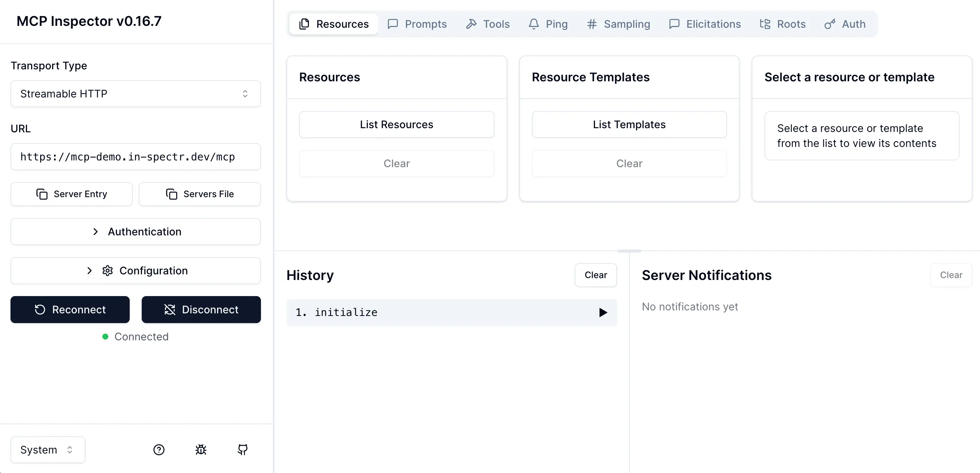Click the help question-mark icon
Screen dimensions: 980x473
(x=159, y=449)
